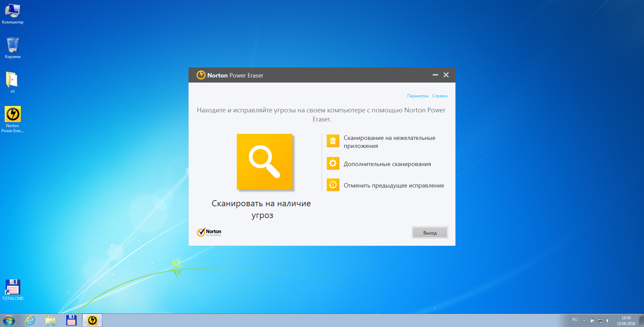Image resolution: width=644 pixels, height=327 pixels.
Task: Open Total Commander floppy icon in the taskbar
Action: pos(71,321)
